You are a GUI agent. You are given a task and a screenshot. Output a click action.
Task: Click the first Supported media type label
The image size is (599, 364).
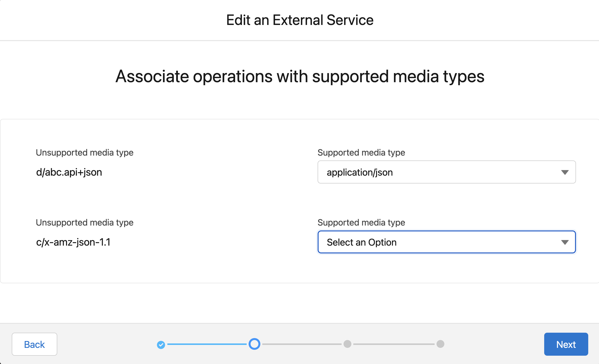(361, 152)
